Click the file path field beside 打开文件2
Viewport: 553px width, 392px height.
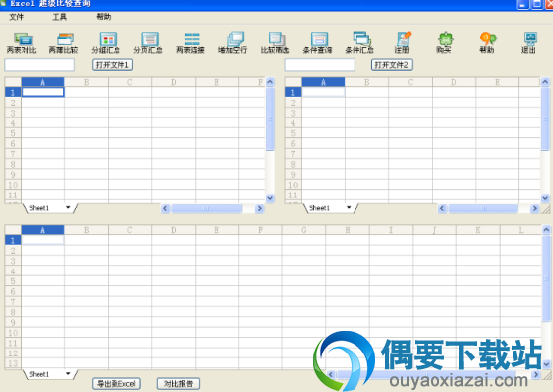click(320, 65)
